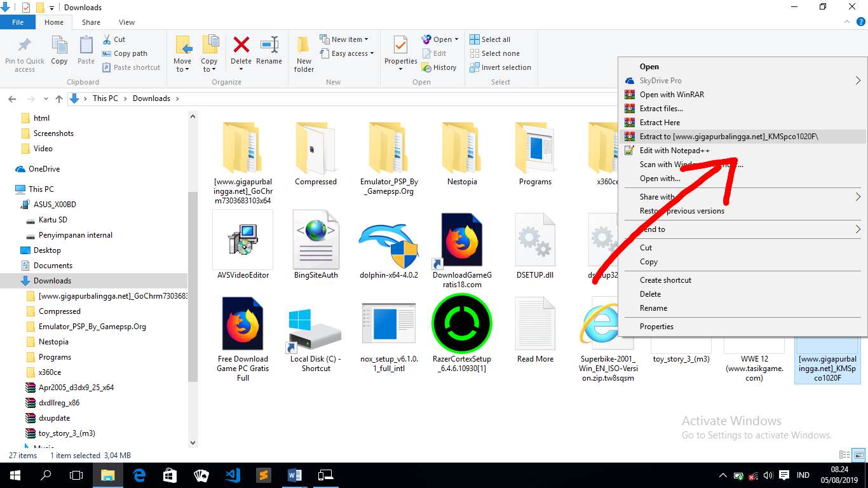Click the Quick Access Toolbar dropdown arrow

click(x=51, y=8)
